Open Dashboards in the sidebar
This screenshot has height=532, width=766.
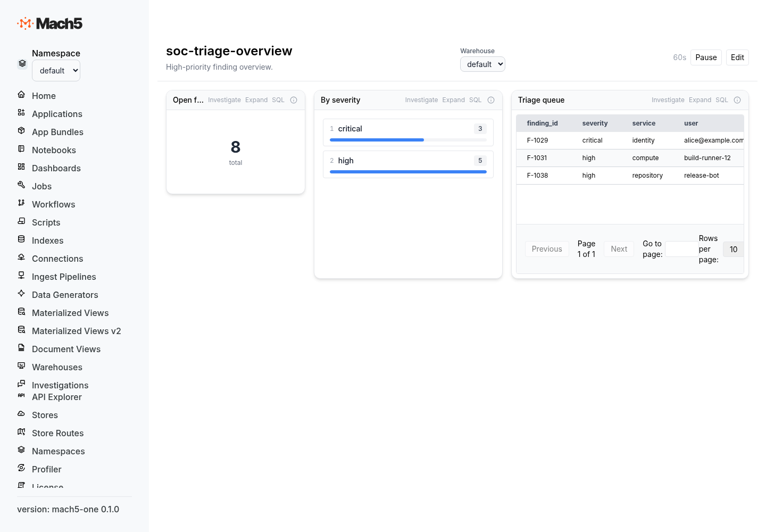click(56, 168)
